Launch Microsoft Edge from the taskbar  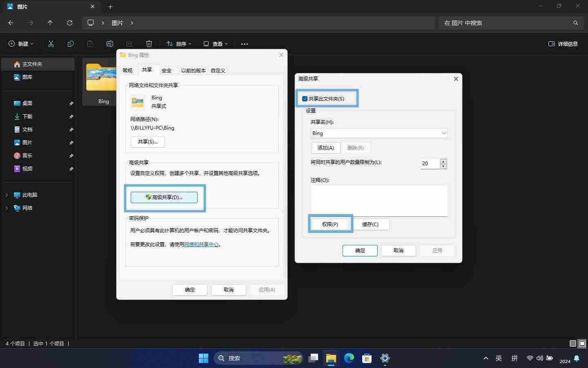click(348, 359)
